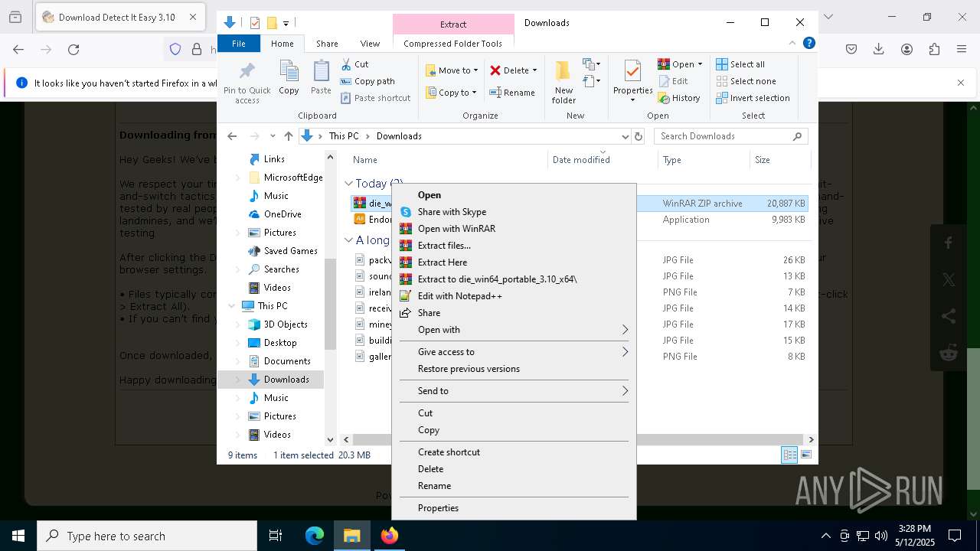The image size is (980, 551).
Task: Click Cut in the Clipboard group
Action: click(354, 64)
